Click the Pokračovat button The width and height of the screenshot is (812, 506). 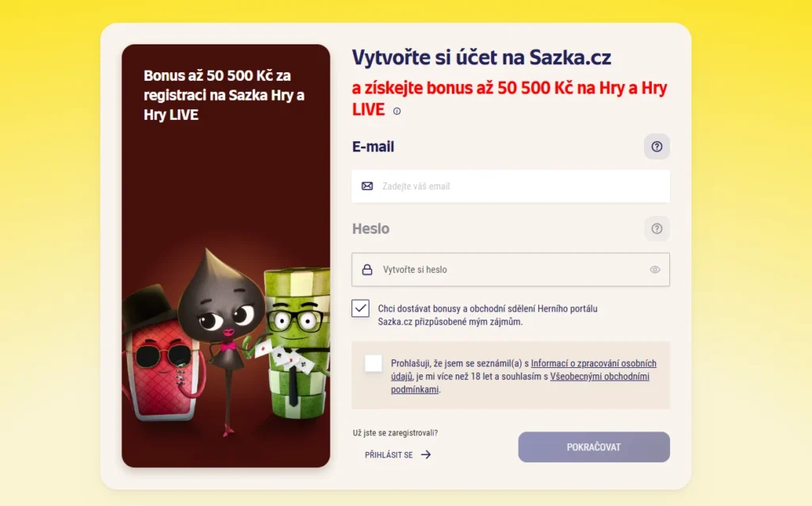tap(594, 447)
